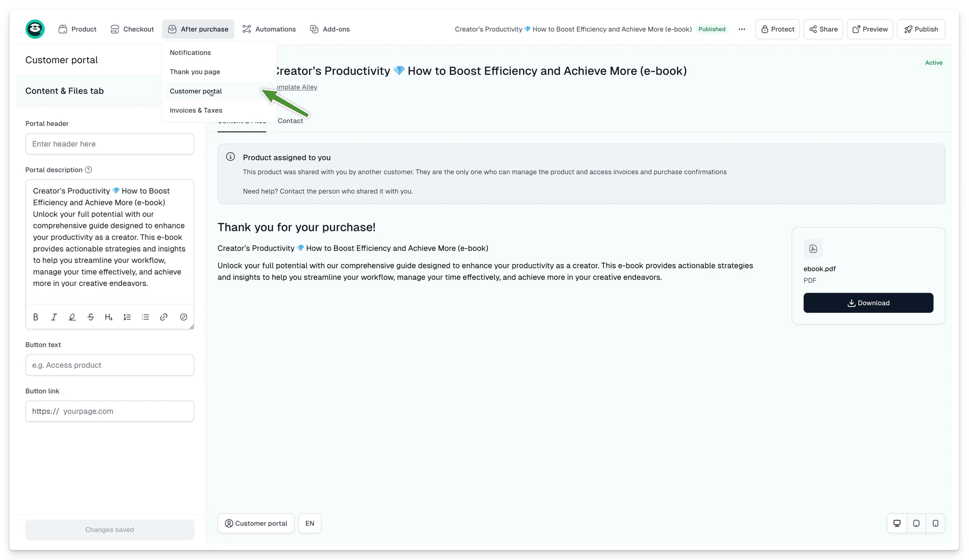This screenshot has height=560, width=969.
Task: Add a hyperlink with link icon
Action: click(164, 317)
